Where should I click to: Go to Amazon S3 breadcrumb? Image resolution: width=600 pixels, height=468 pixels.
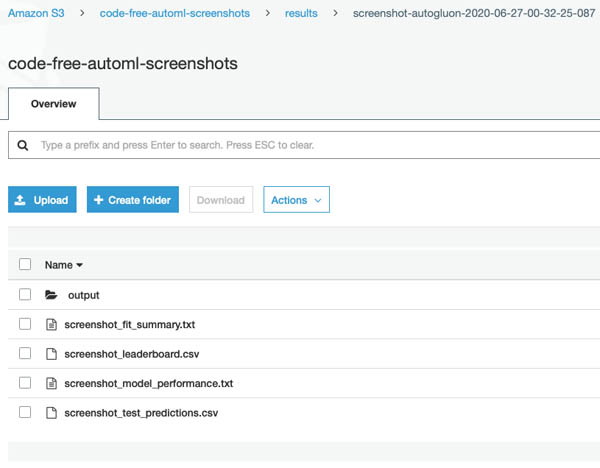pos(36,13)
